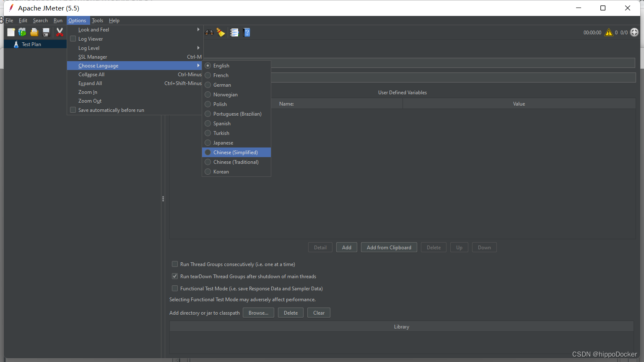
Task: Click the New test plan icon
Action: pos(11,32)
